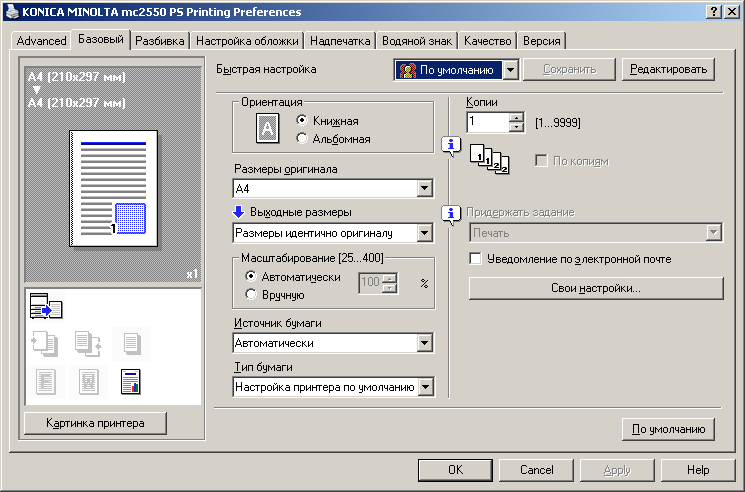Switch to the Надпечатка tab
Image resolution: width=745 pixels, height=492 pixels.
340,41
